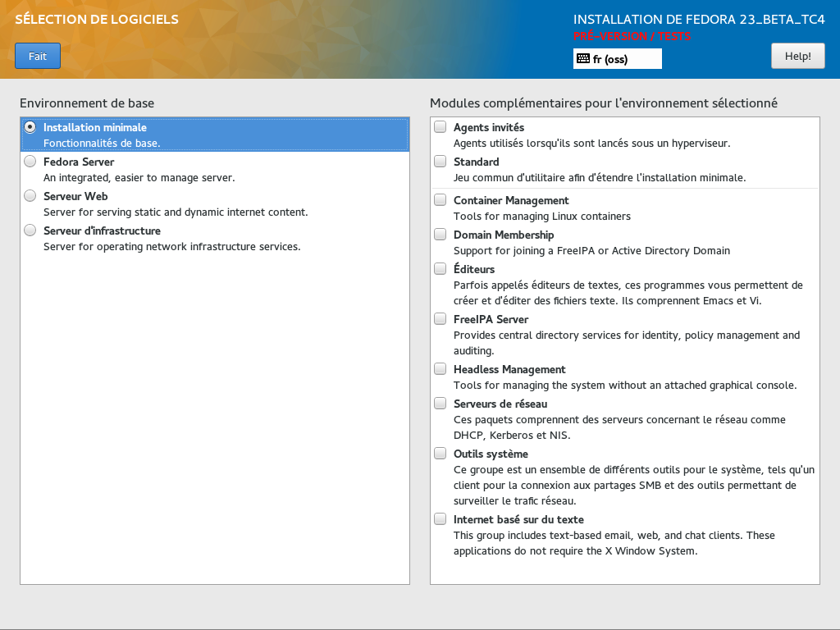
Task: Tick Container Management checkbox
Action: 440,200
